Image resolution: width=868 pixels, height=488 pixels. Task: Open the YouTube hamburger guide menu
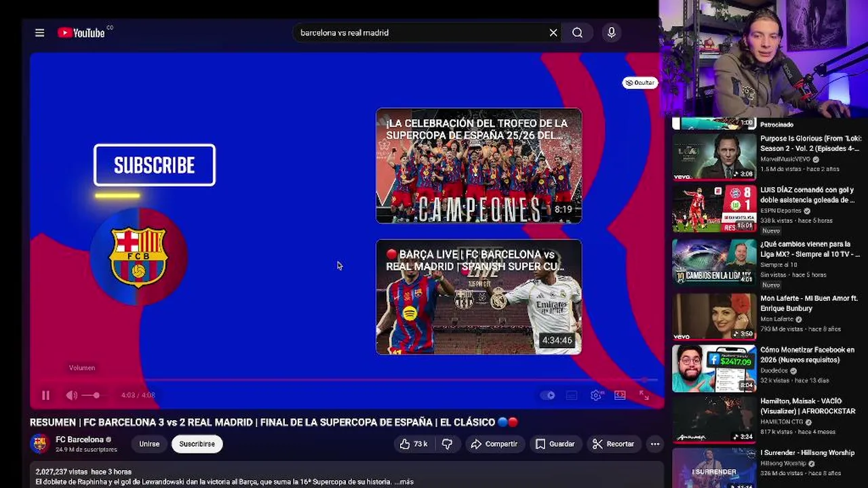[39, 33]
